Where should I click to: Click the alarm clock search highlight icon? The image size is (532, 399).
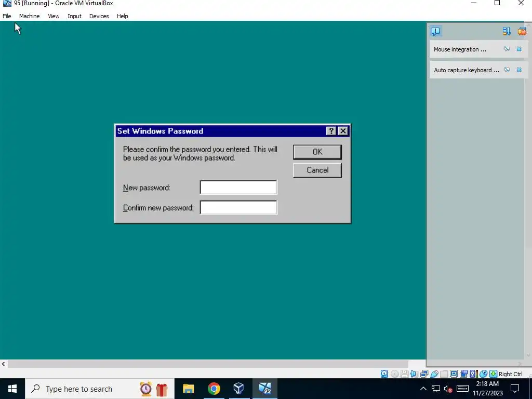(146, 389)
